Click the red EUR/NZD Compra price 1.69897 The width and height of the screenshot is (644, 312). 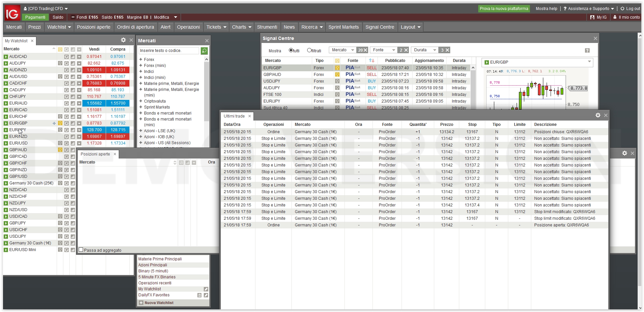tap(118, 137)
